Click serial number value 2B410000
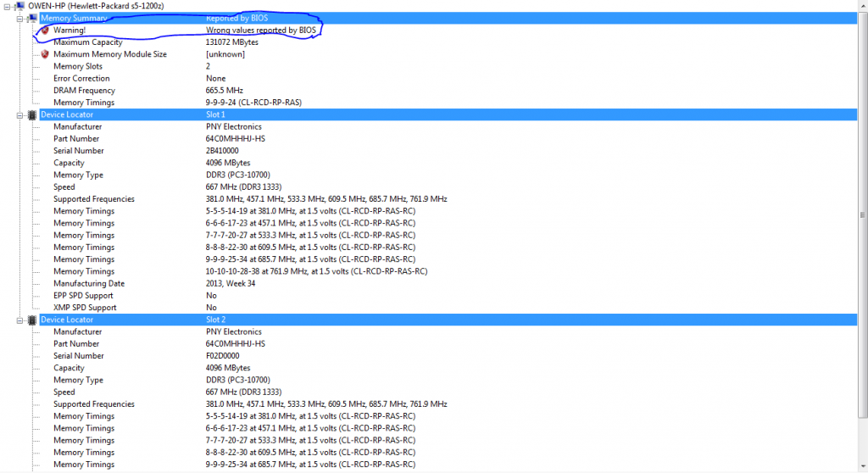 (226, 151)
